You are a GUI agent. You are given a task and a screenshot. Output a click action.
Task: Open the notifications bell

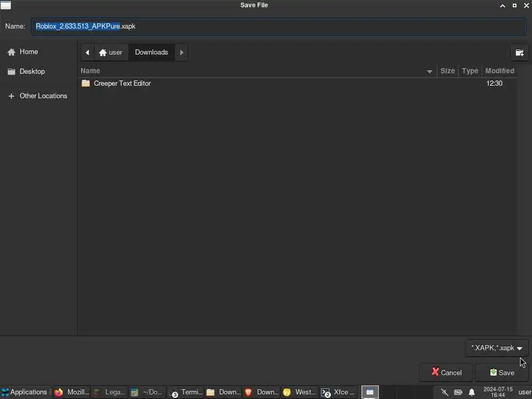(472, 392)
